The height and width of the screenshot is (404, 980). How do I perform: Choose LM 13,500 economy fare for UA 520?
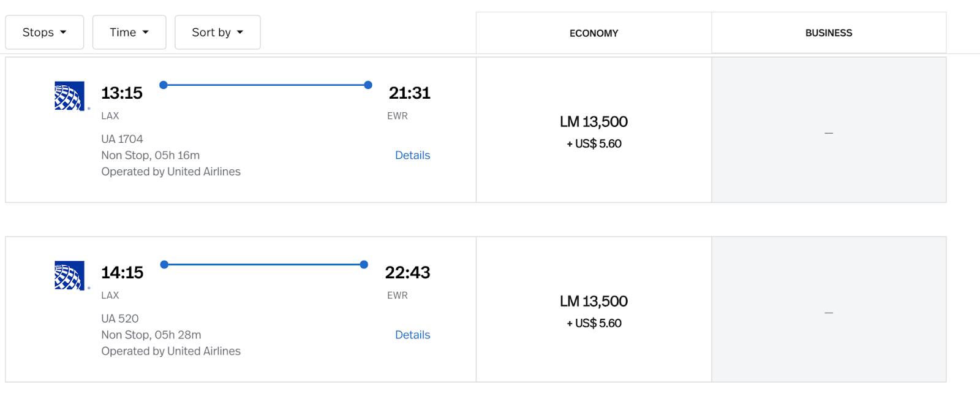[x=594, y=310]
